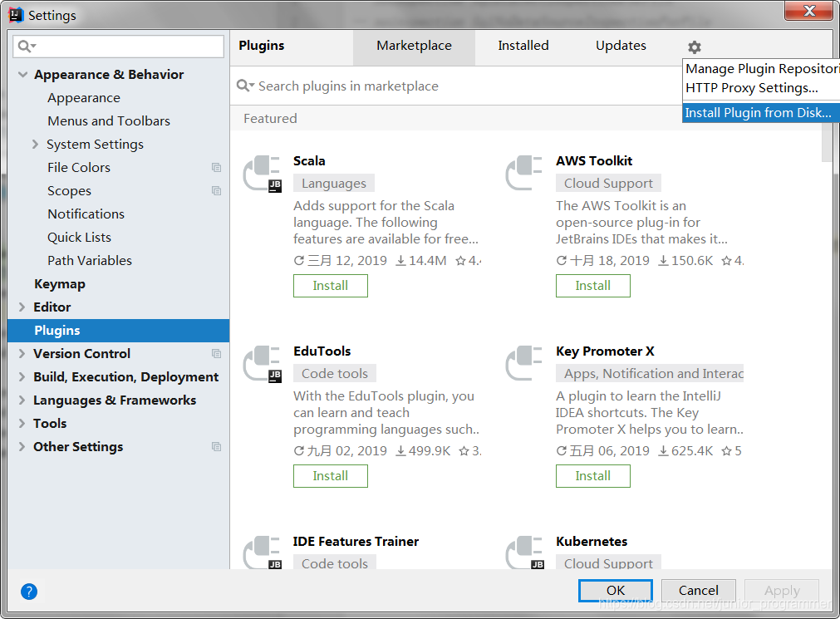Viewport: 840px width, 619px height.
Task: Install the AWS Toolkit plugin
Action: (x=593, y=286)
